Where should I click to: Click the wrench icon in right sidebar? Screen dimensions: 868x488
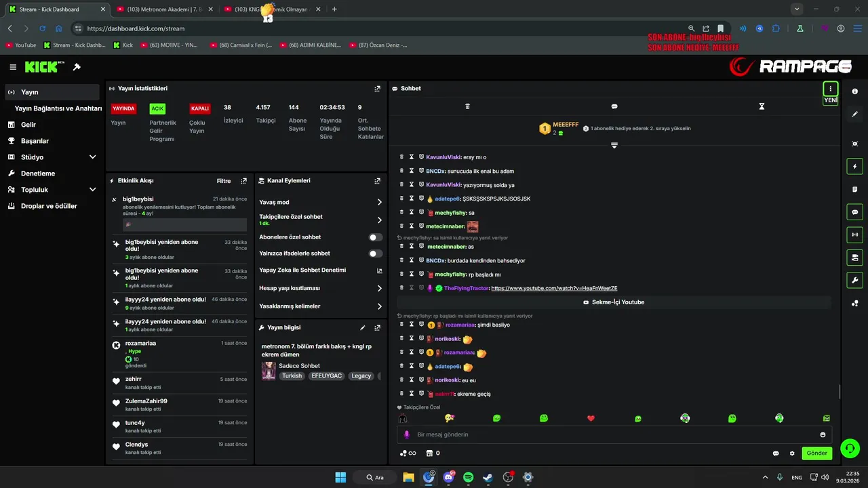(x=854, y=281)
